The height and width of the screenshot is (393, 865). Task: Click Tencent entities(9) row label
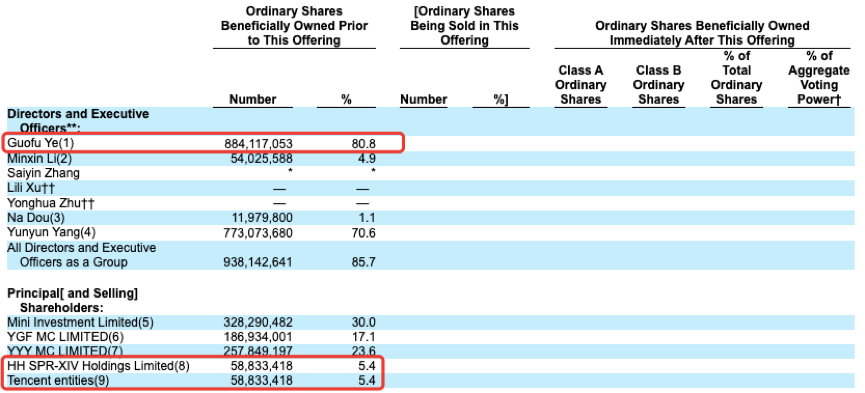tap(58, 381)
